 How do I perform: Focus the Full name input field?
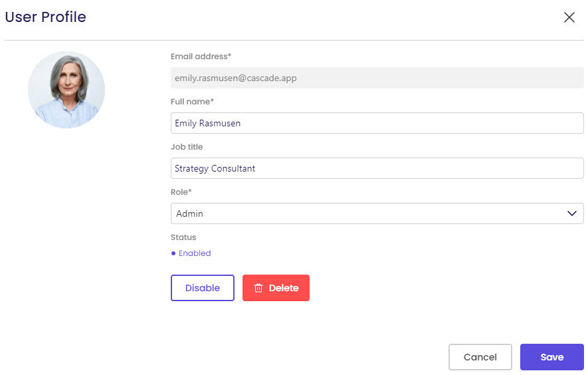(x=377, y=123)
